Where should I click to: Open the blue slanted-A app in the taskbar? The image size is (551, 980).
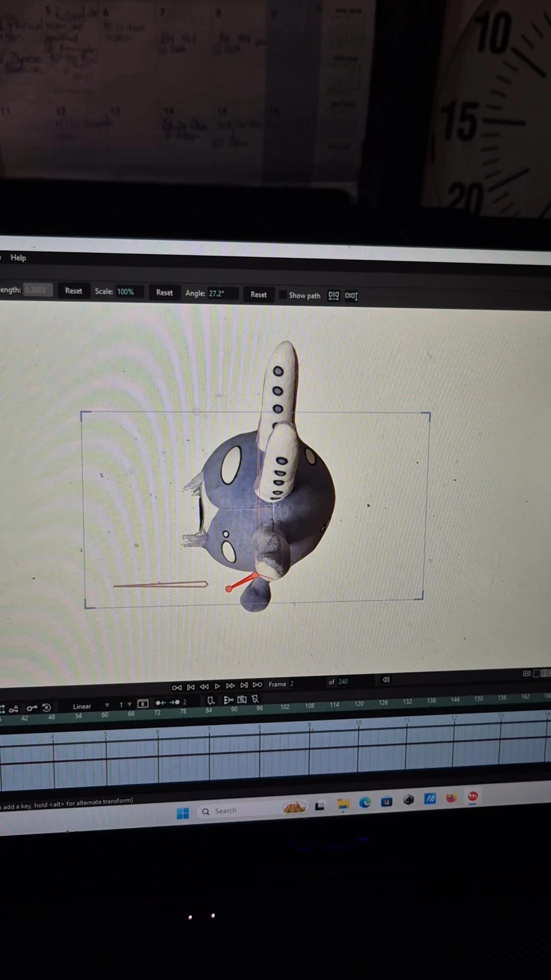click(x=430, y=799)
